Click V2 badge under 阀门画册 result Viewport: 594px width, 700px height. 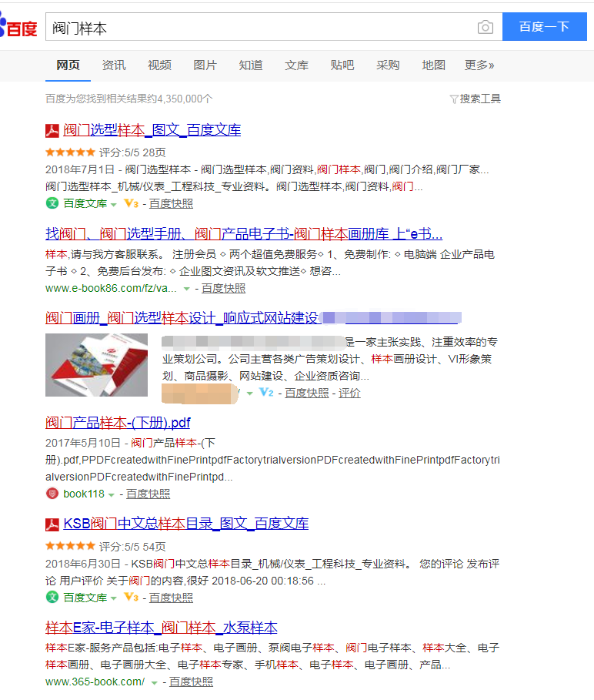267,393
